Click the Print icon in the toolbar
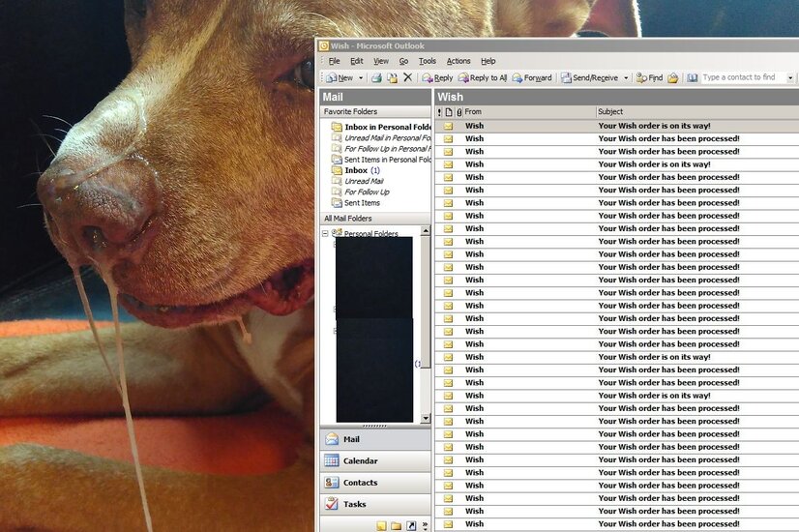 pyautogui.click(x=376, y=78)
